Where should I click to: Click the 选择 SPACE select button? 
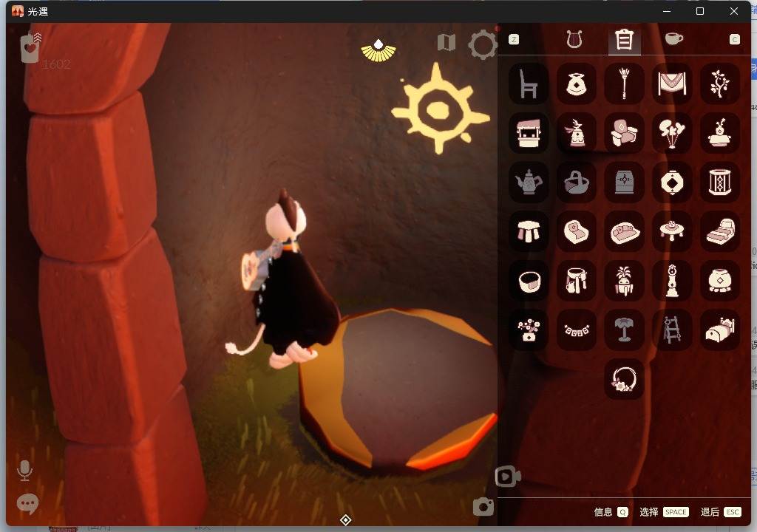click(664, 512)
